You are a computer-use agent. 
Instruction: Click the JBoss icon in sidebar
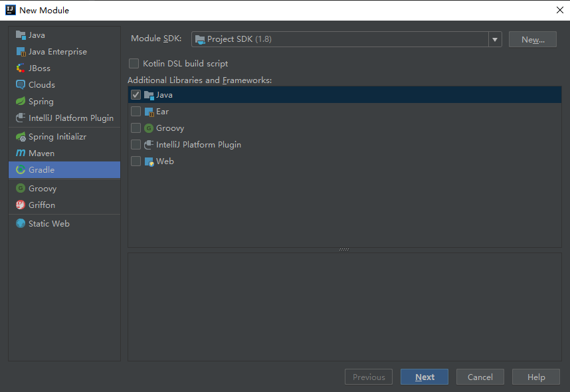(x=21, y=68)
